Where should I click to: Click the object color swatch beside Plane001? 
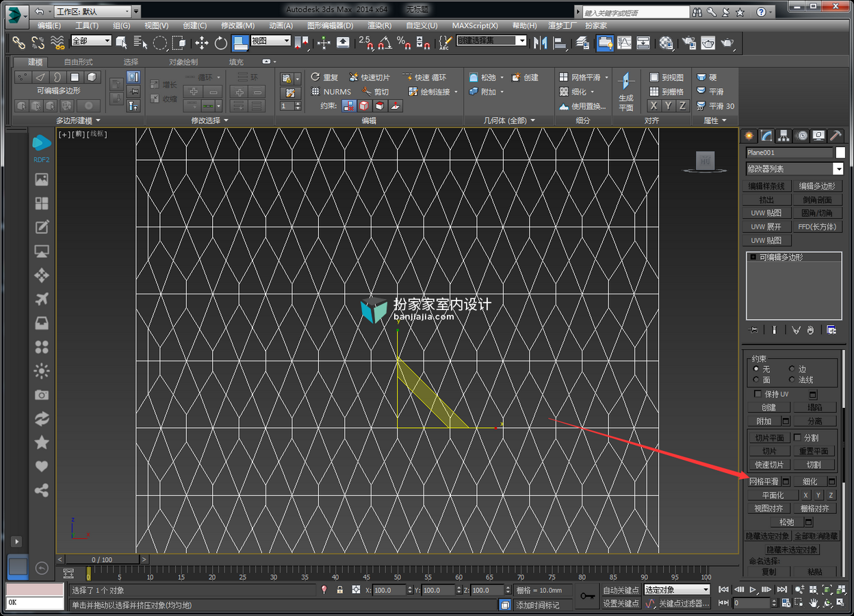[840, 153]
